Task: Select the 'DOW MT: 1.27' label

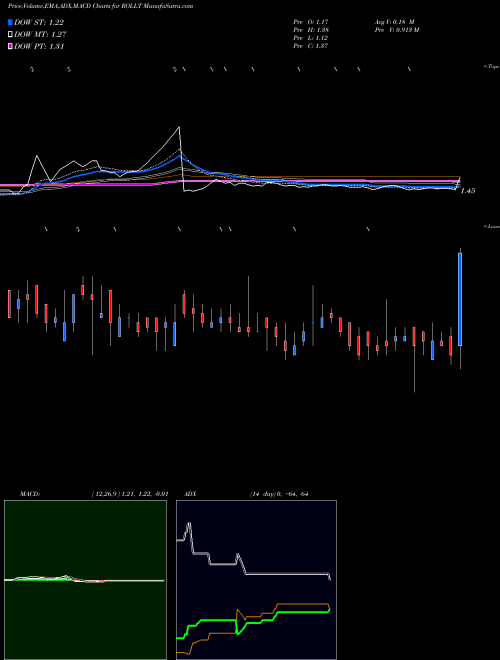Action: pos(40,35)
